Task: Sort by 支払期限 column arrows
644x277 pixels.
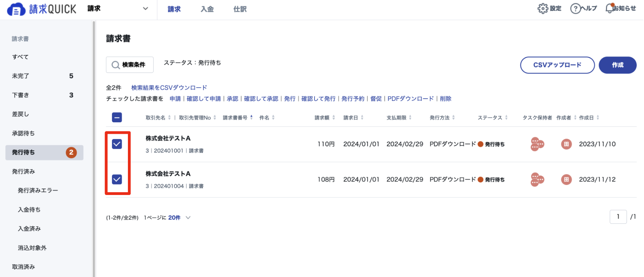Action: coord(410,117)
